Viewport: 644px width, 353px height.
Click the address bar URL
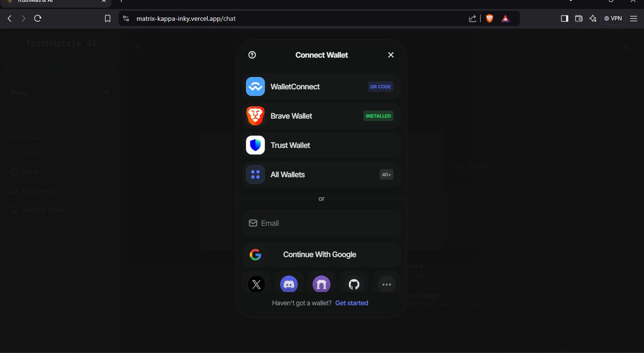click(186, 18)
